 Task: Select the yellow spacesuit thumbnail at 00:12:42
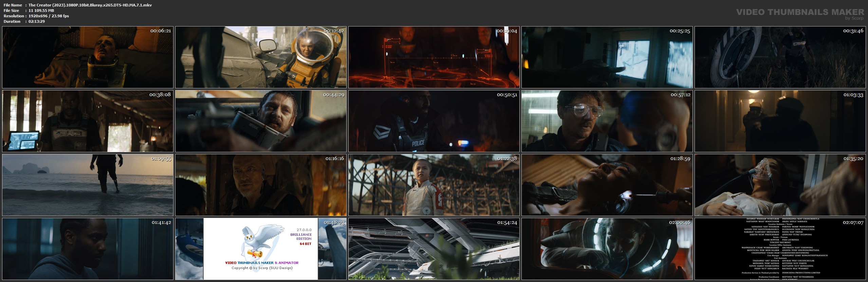pos(261,57)
